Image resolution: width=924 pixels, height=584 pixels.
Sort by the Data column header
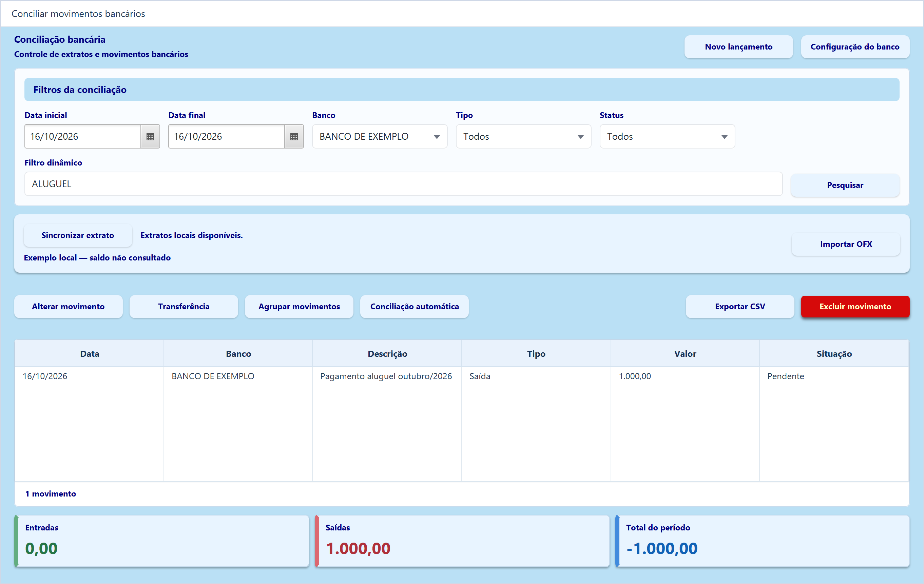coord(90,354)
